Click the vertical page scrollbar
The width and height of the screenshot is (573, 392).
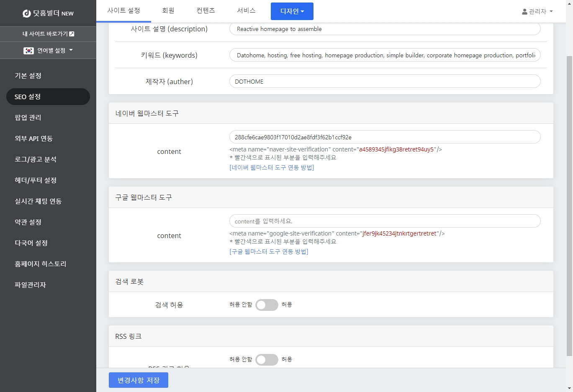(x=569, y=205)
